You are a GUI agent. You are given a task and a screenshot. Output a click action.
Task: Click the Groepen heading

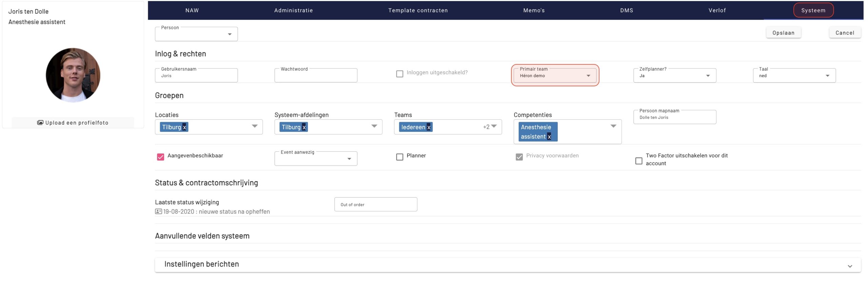(x=169, y=95)
